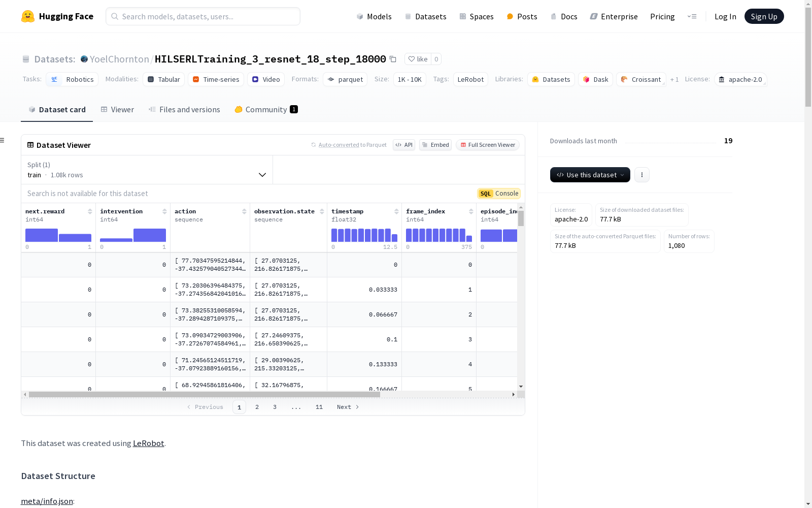
Task: Click the table vertical scrollbar
Action: tap(521, 218)
